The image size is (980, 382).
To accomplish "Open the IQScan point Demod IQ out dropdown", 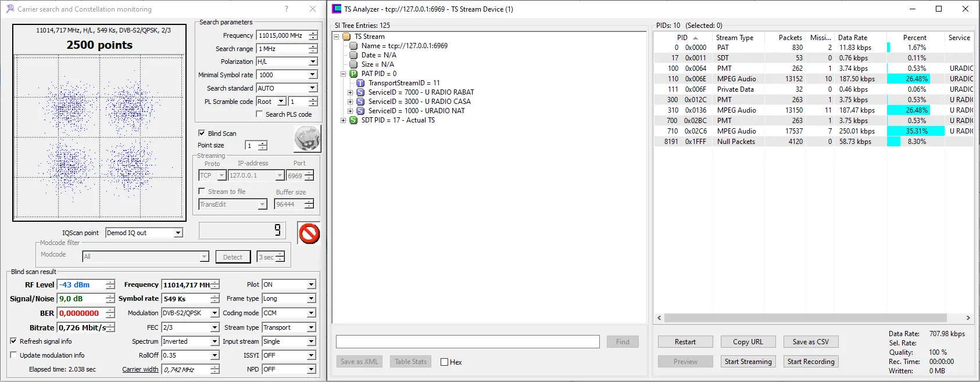I will point(178,233).
